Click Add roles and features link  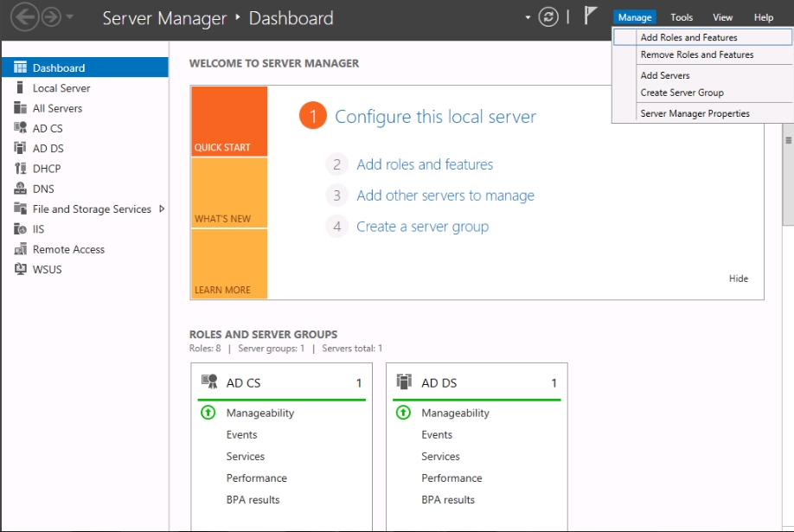point(425,164)
